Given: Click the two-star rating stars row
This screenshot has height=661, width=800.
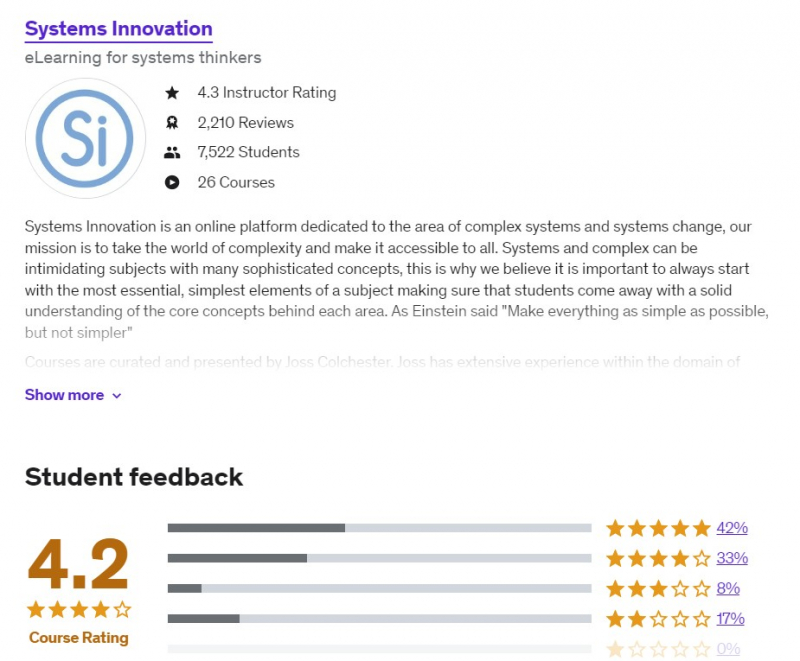Looking at the screenshot, I should [x=658, y=618].
